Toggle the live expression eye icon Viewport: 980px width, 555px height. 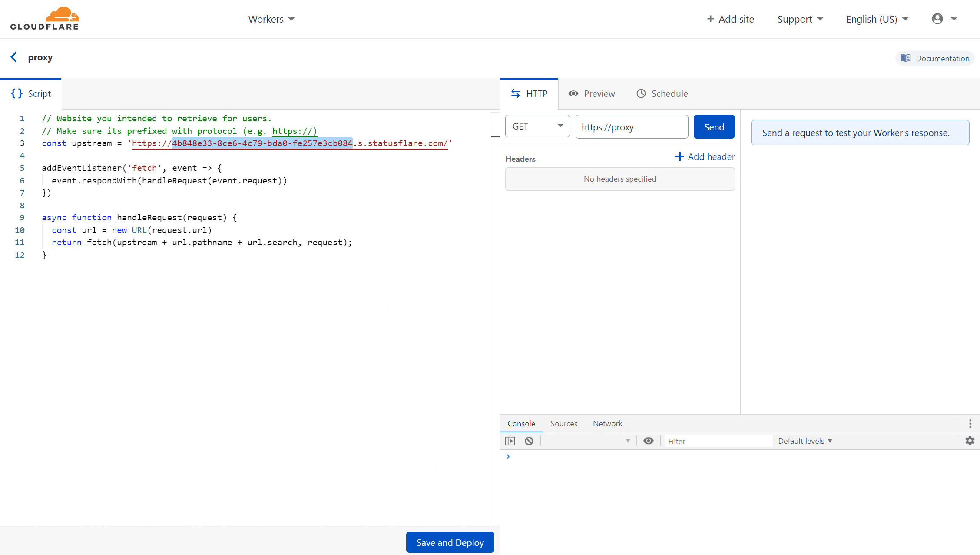[x=648, y=441]
